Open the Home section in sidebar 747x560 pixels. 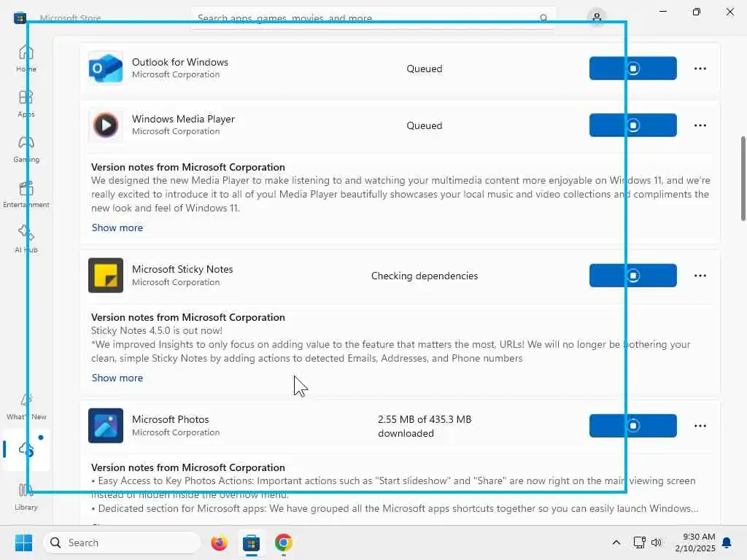(26, 58)
